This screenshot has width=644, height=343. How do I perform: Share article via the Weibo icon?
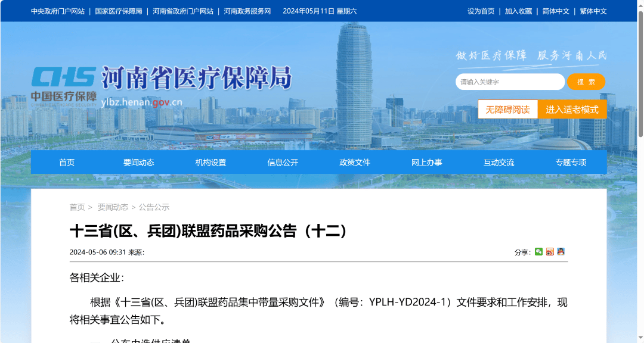(x=550, y=251)
